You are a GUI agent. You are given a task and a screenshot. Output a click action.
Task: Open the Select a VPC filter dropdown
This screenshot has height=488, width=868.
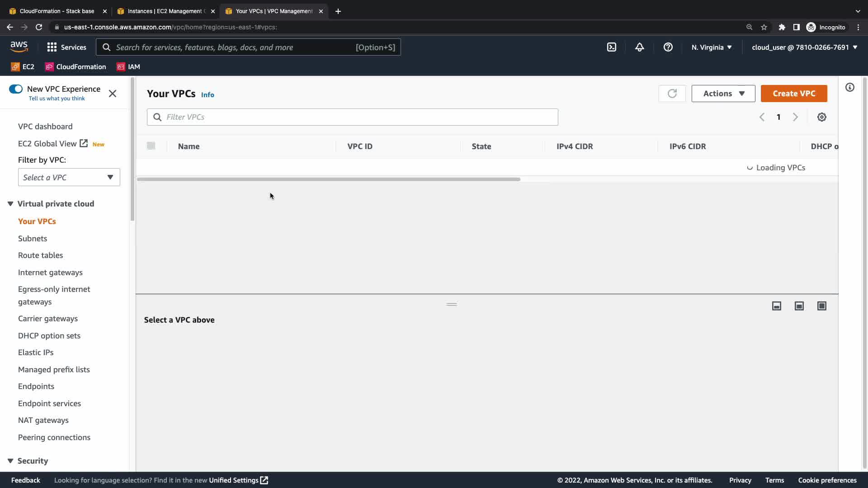(69, 177)
